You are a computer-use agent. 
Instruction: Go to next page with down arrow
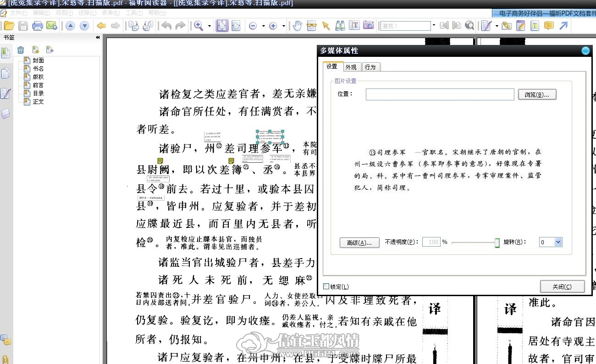pos(84,26)
